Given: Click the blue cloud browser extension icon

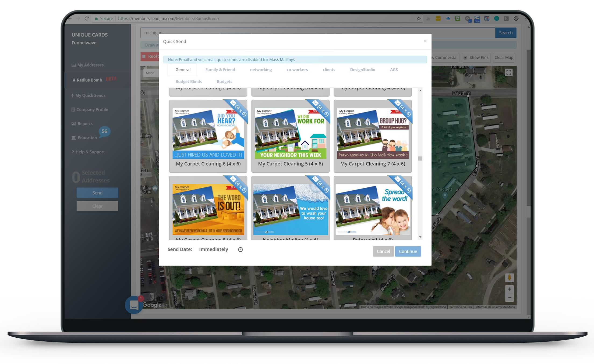Looking at the screenshot, I should point(448,19).
